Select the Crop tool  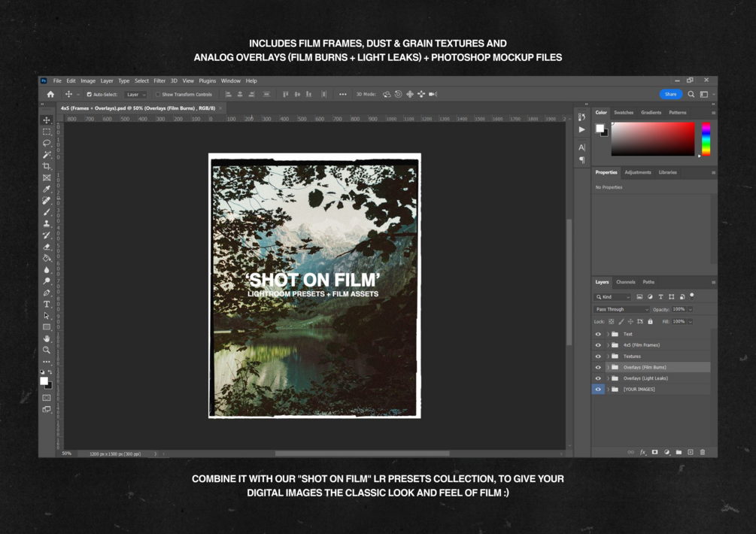pyautogui.click(x=47, y=166)
